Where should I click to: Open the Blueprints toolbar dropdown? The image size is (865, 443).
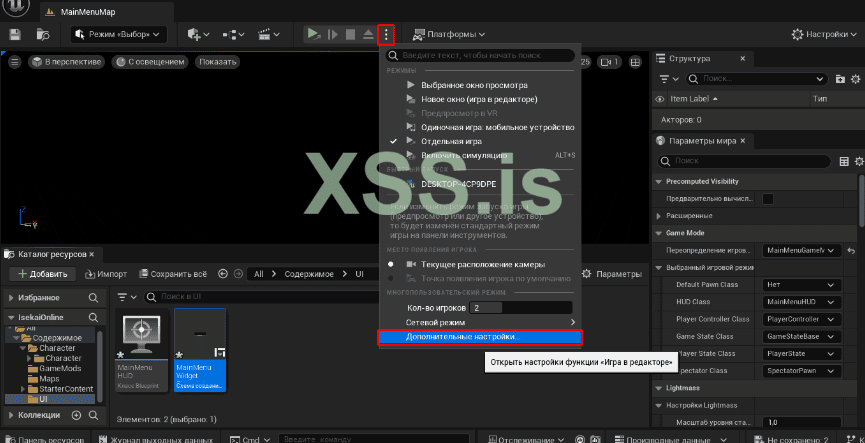(x=234, y=34)
